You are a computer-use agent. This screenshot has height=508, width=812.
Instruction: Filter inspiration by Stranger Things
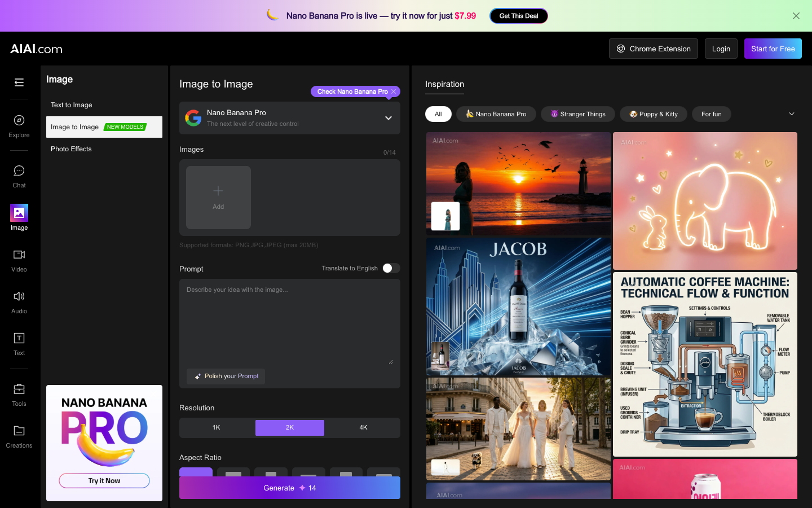point(578,114)
